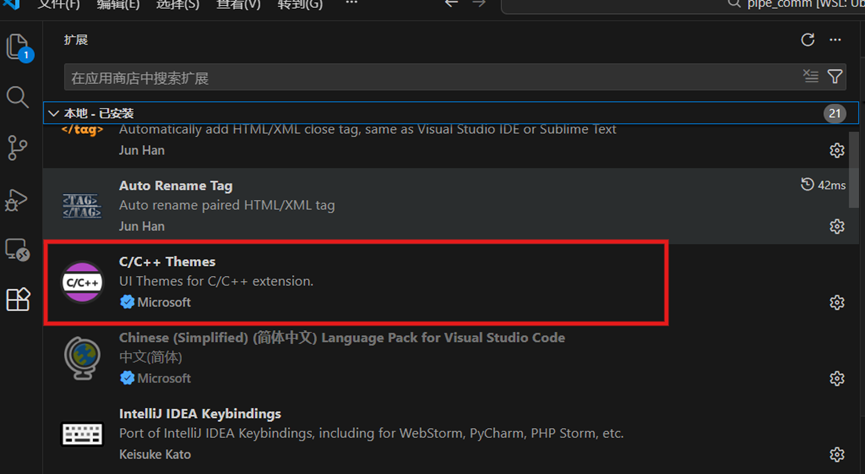Collapse the 本地 - 已安装 section
Screen dimensions: 865x474
point(54,113)
